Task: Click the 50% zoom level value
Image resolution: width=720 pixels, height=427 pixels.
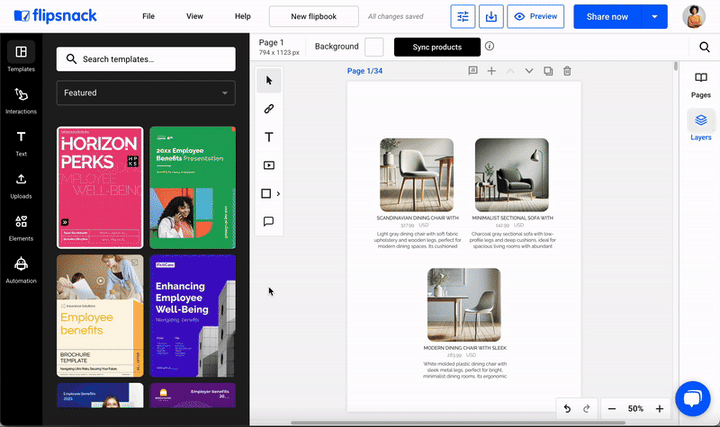Action: 636,409
